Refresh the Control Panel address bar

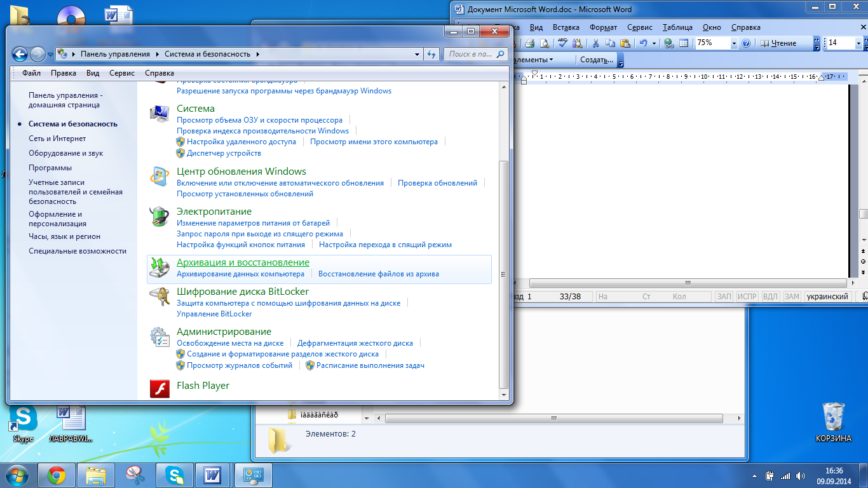(x=432, y=54)
